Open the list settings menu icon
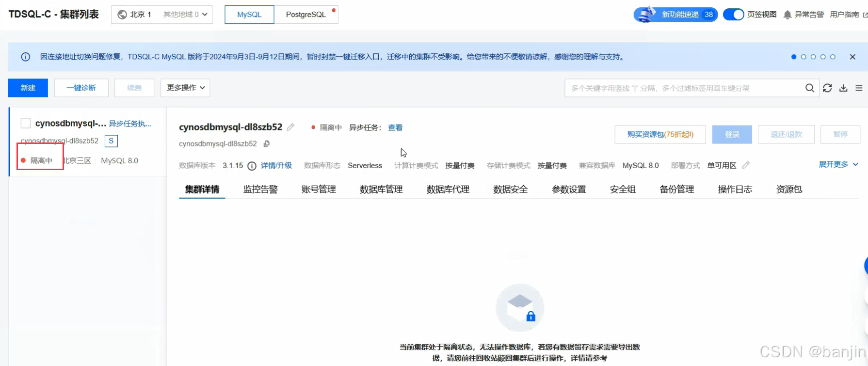The height and width of the screenshot is (366, 868). [x=859, y=88]
